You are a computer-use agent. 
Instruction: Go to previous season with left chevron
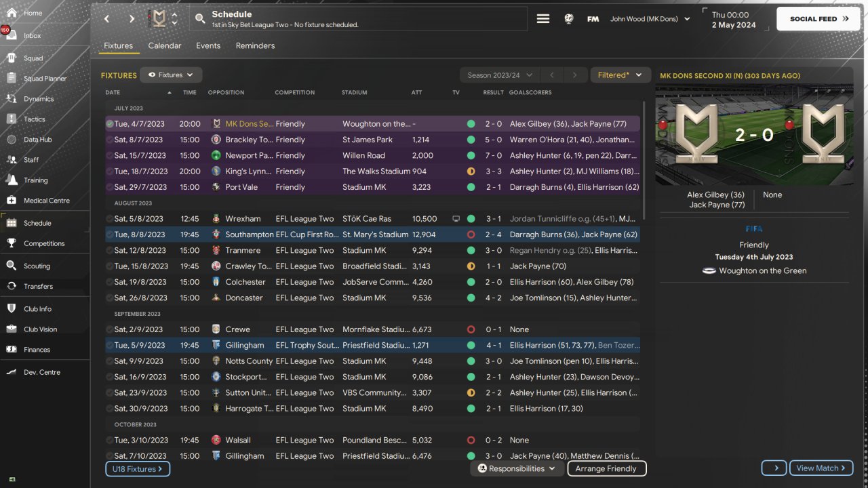coord(552,75)
